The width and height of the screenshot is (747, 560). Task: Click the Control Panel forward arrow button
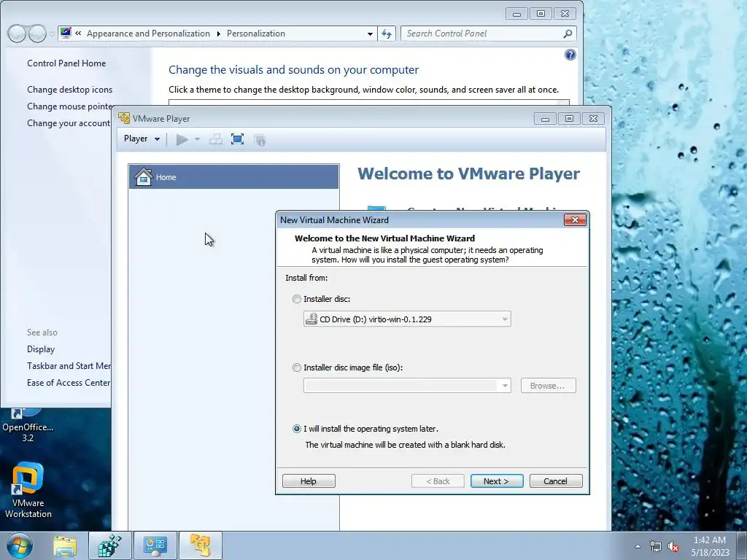(38, 34)
